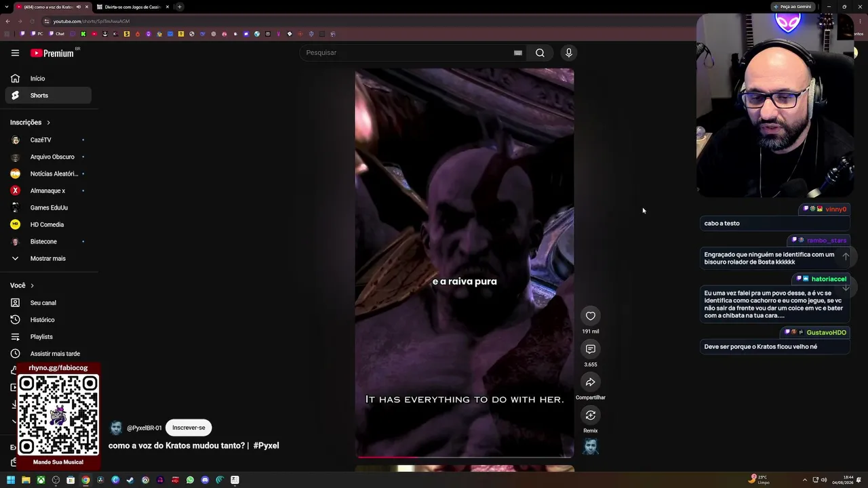
Task: Open the Arquivo Obscuro channel
Action: click(48, 157)
